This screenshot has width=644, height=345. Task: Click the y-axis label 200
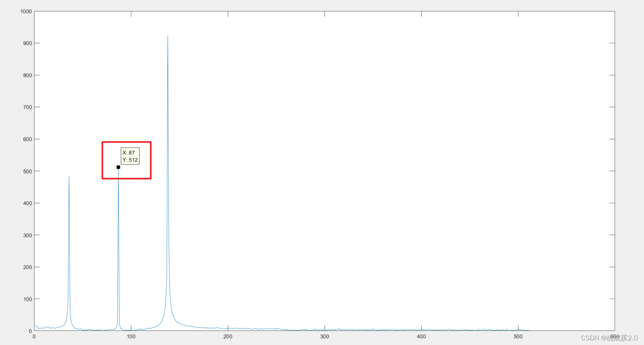28,267
